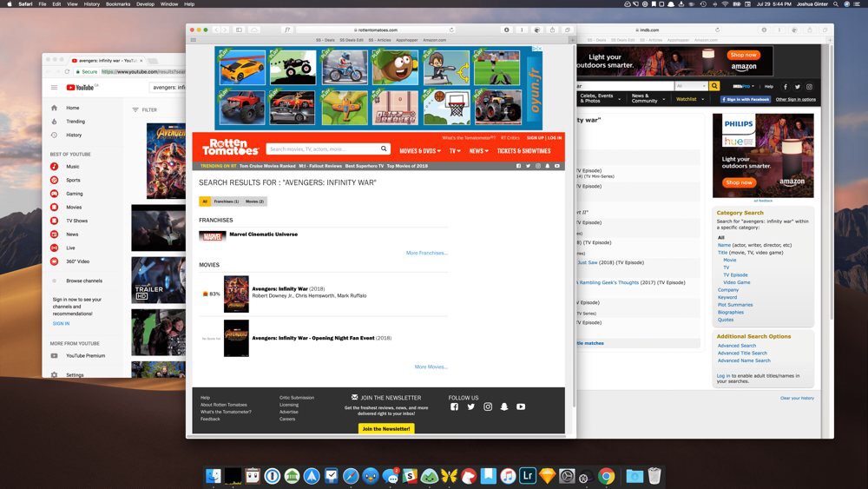
Task: Open the Trash in the Dock
Action: click(x=654, y=476)
